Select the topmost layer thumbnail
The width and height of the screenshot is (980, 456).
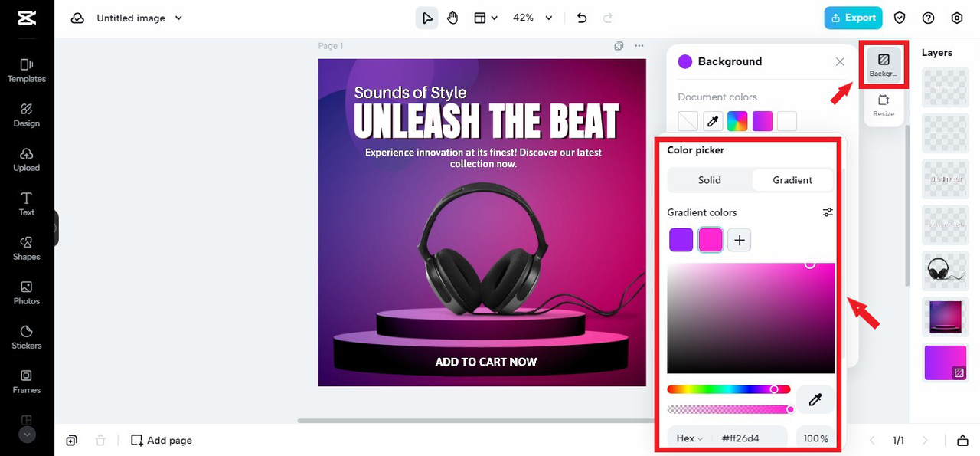946,87
